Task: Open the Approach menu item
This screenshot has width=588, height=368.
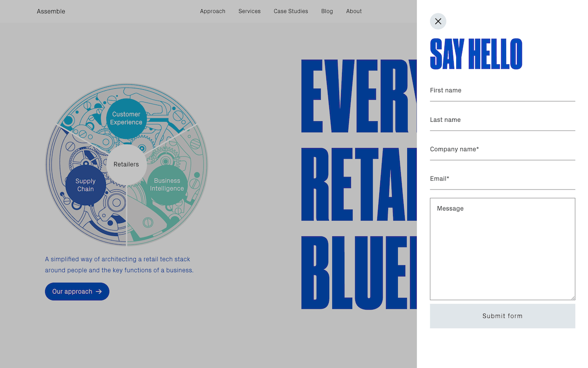Action: pyautogui.click(x=213, y=11)
